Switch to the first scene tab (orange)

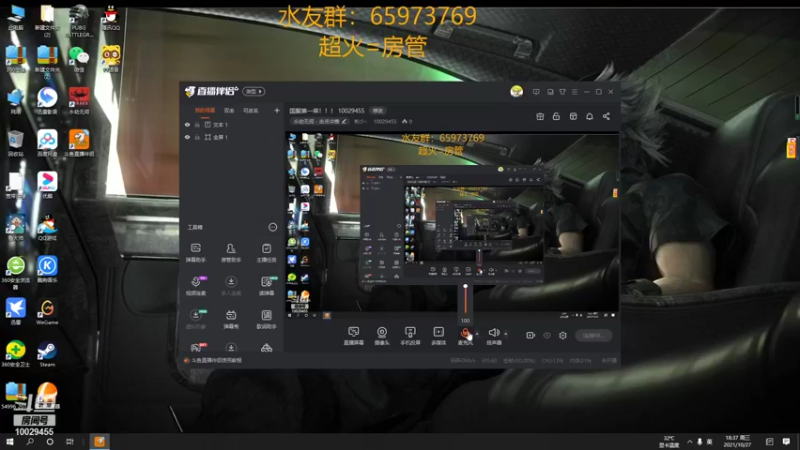205,110
